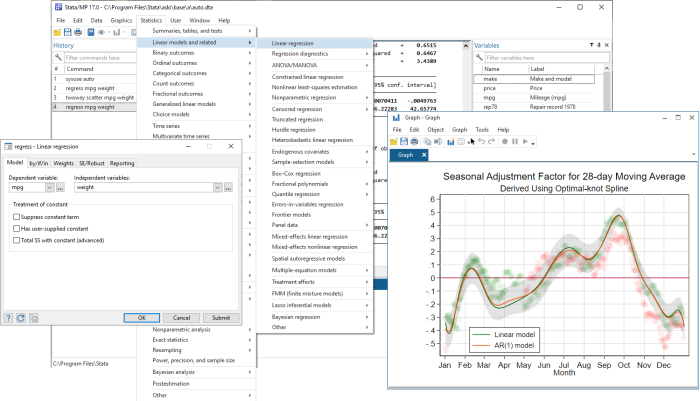700x401 pixels.
Task: Open Tools menu in Graph window
Action: (x=482, y=130)
